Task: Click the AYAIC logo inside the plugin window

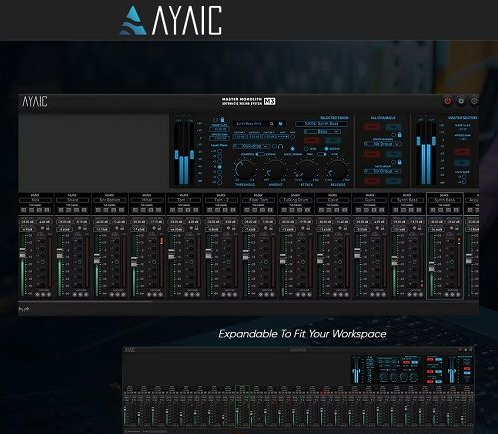Action: point(35,101)
